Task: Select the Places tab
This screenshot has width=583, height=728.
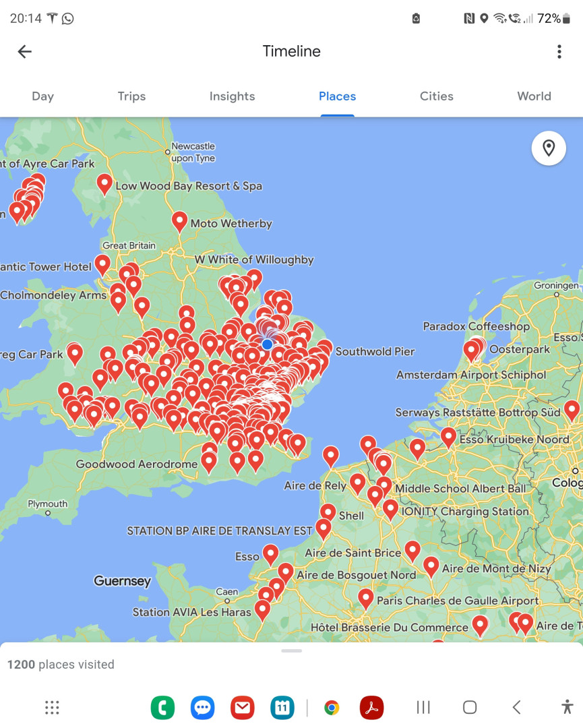Action: 338,96
